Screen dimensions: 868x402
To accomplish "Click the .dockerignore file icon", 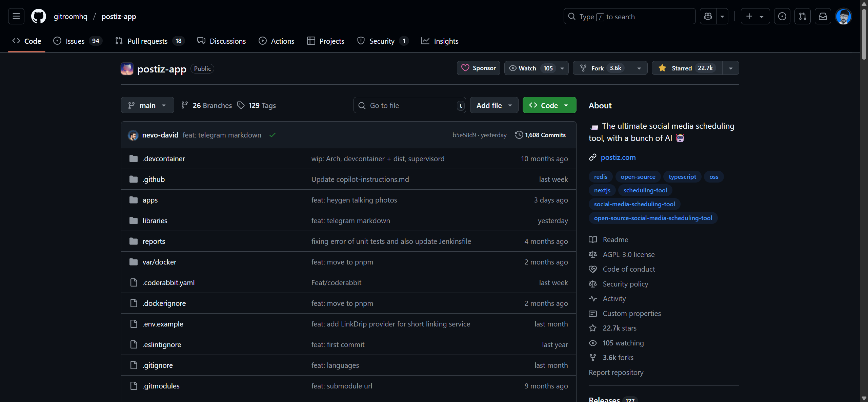I will (134, 303).
